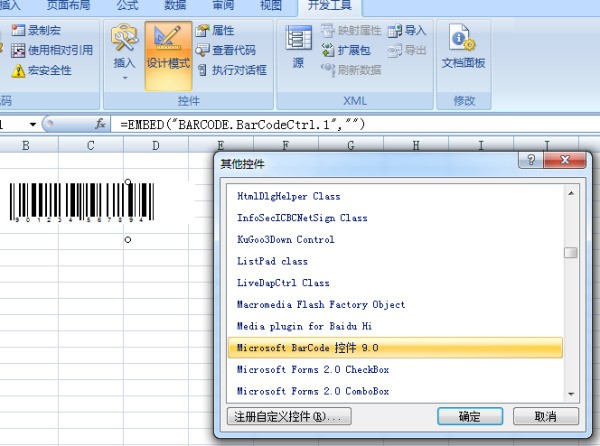
Task: Open 查看代码 view code
Action: pyautogui.click(x=203, y=50)
